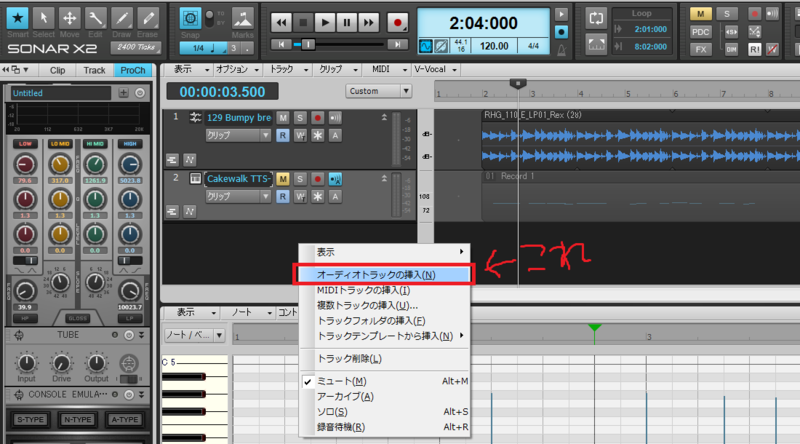This screenshot has width=800, height=444.
Task: Click the tempo field 120.00
Action: 494,46
